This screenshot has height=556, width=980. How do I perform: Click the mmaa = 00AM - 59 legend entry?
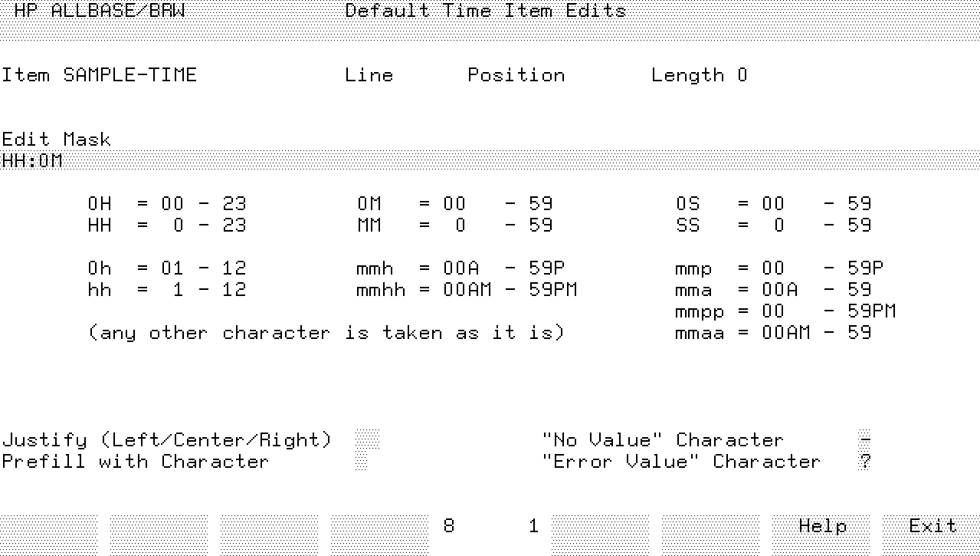[773, 333]
